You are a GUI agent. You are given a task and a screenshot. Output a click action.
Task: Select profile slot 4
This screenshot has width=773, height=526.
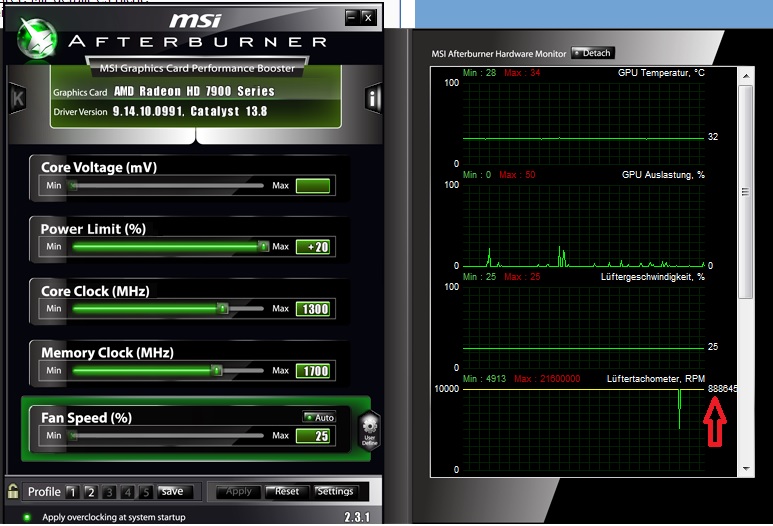[128, 491]
